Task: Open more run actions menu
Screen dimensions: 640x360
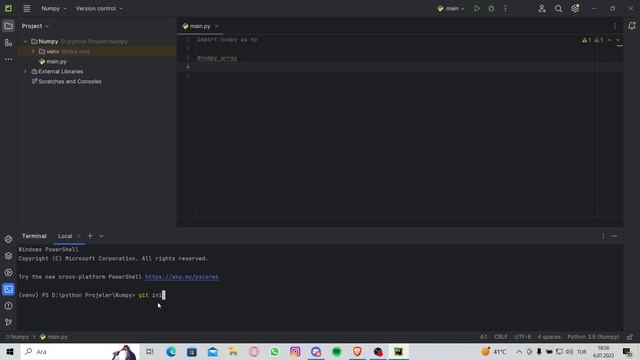Action: tap(505, 9)
